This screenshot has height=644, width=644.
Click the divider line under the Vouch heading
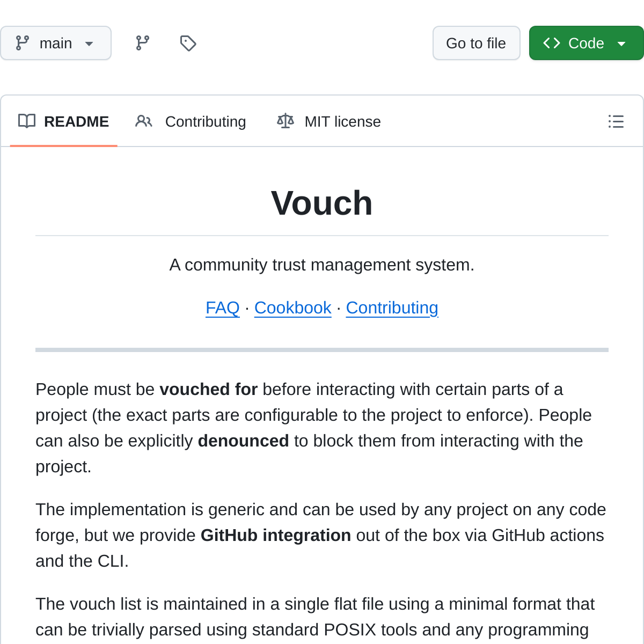pyautogui.click(x=322, y=235)
